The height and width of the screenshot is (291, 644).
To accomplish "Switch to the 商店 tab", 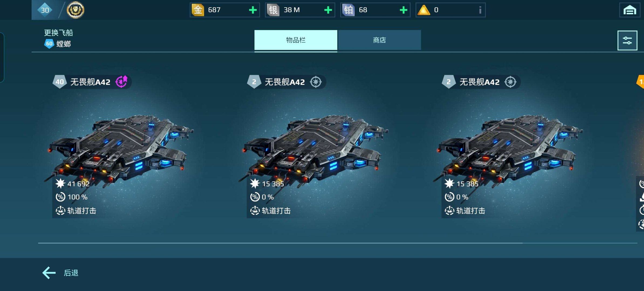I will (379, 40).
